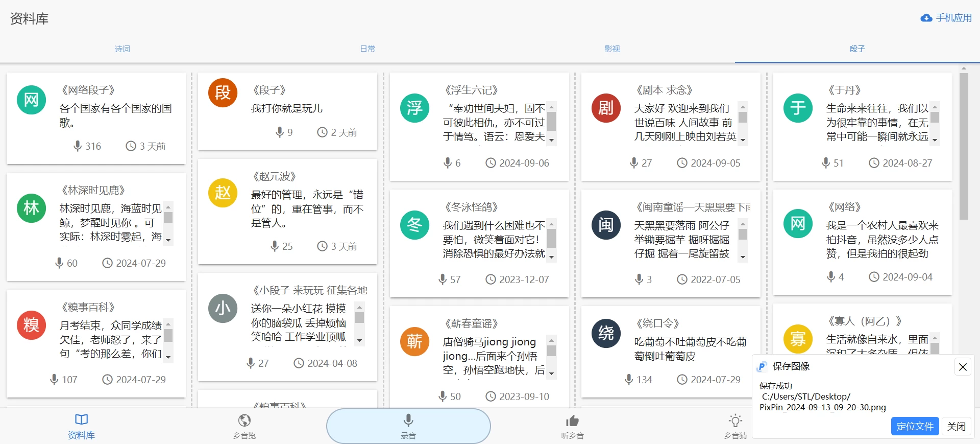Viewport: 980px width, 444px height.
Task: Select the 段子 tab
Action: tap(857, 49)
